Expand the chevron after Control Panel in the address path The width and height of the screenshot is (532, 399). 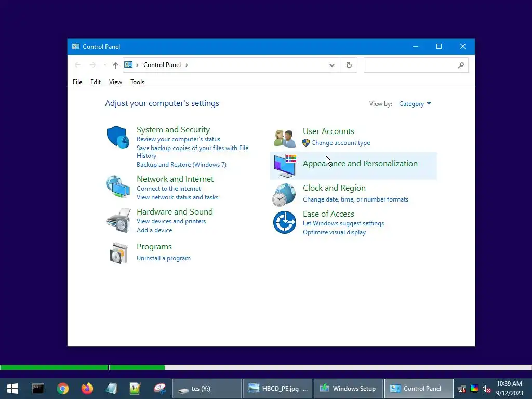pos(187,65)
